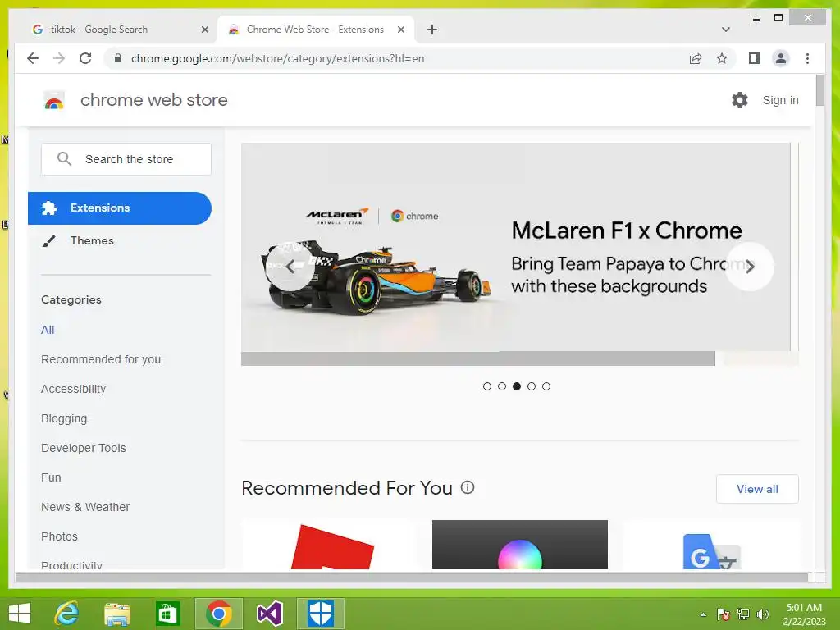The image size is (840, 630).
Task: Open web store settings gear
Action: click(740, 99)
